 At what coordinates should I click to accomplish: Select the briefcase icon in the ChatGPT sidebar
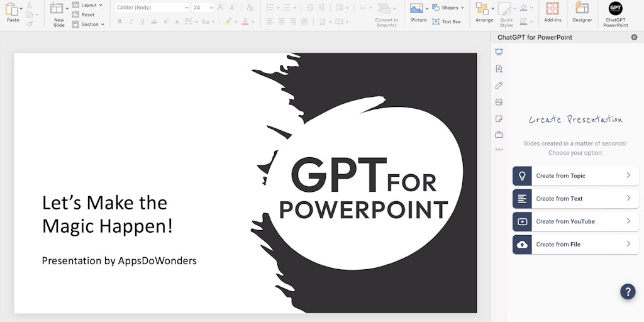pos(499,135)
